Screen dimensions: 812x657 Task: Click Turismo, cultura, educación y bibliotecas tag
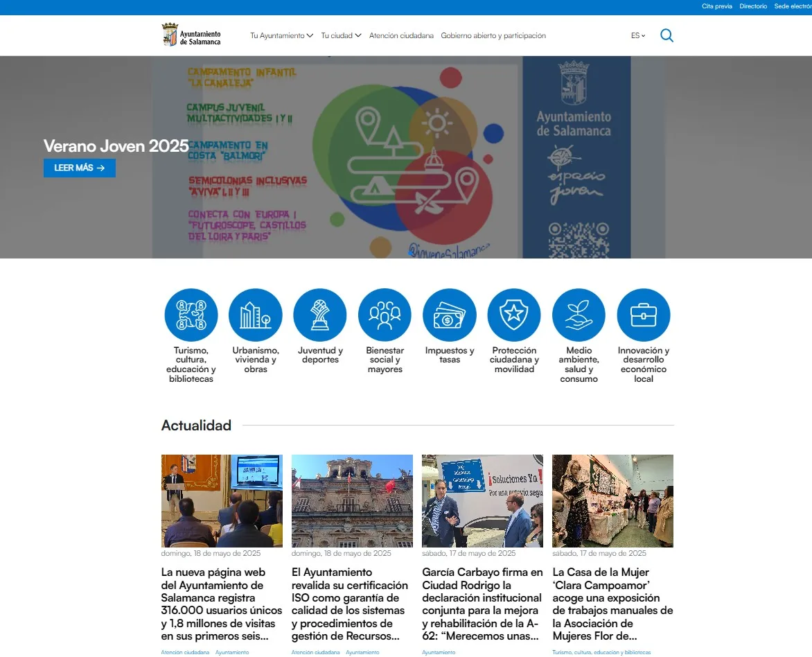(601, 652)
